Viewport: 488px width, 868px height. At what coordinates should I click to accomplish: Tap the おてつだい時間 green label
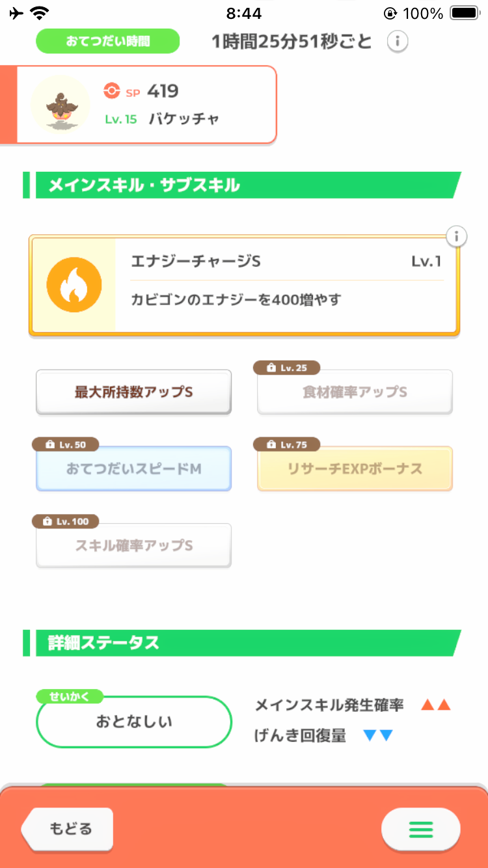tap(107, 41)
